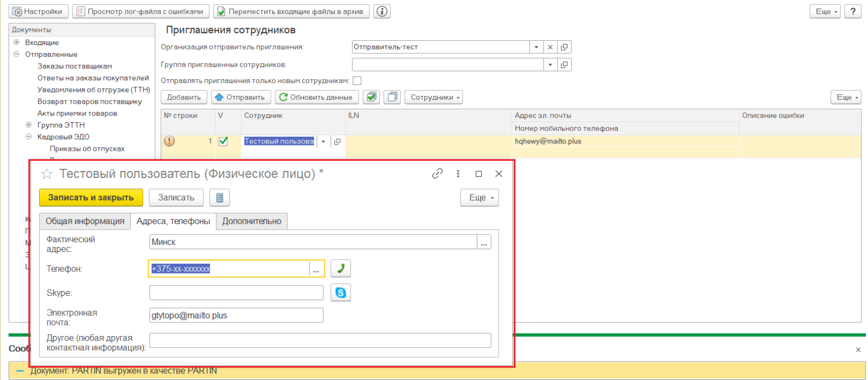
Task: Enable sending invitations only to new employees
Action: point(357,81)
